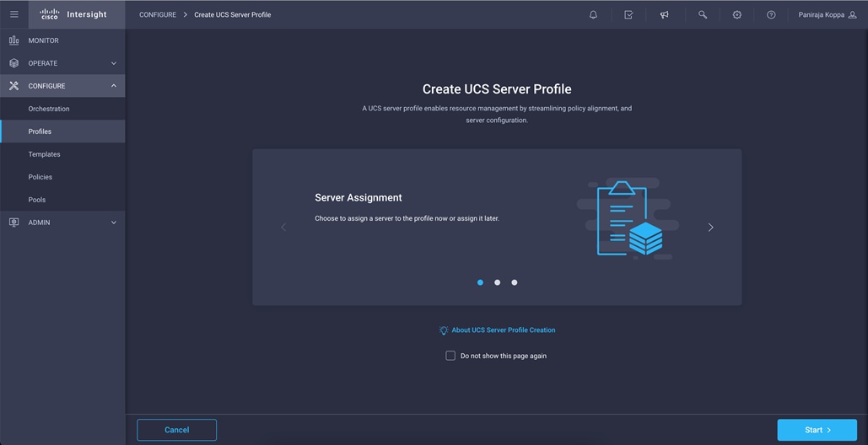Viewport: 868px width, 445px height.
Task: Select the second carousel dot
Action: point(497,282)
